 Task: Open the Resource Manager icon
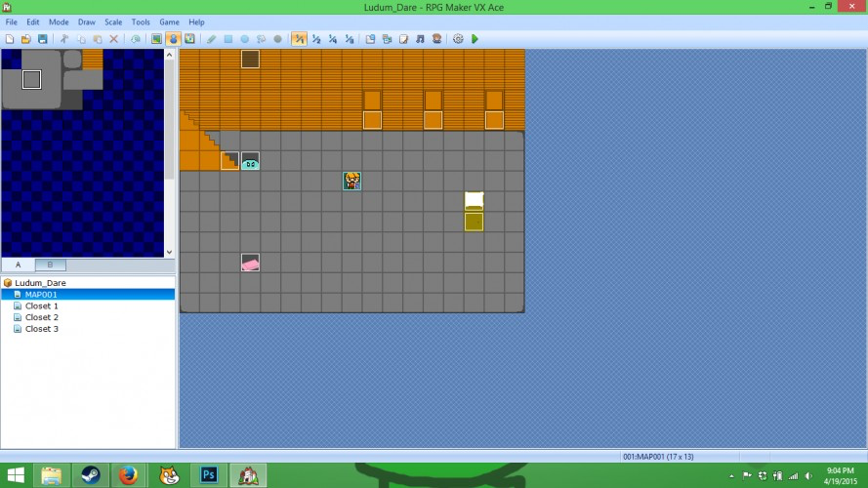click(x=387, y=39)
